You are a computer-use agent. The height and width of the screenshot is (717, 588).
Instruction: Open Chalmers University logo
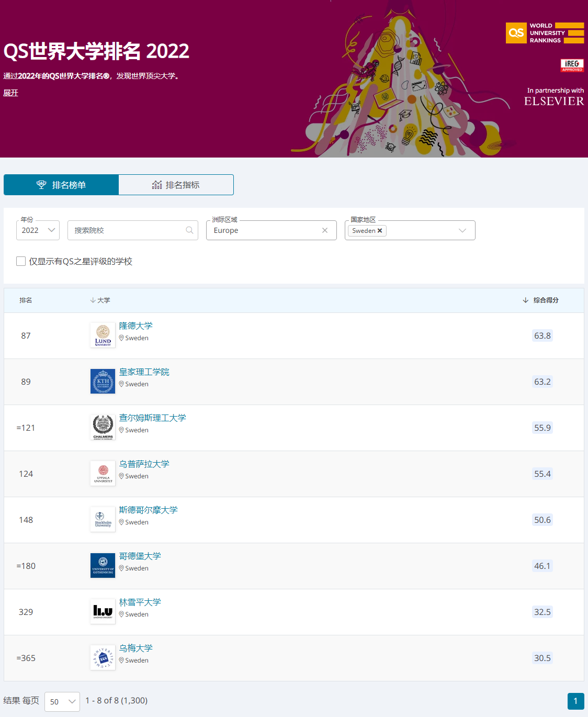pos(103,428)
